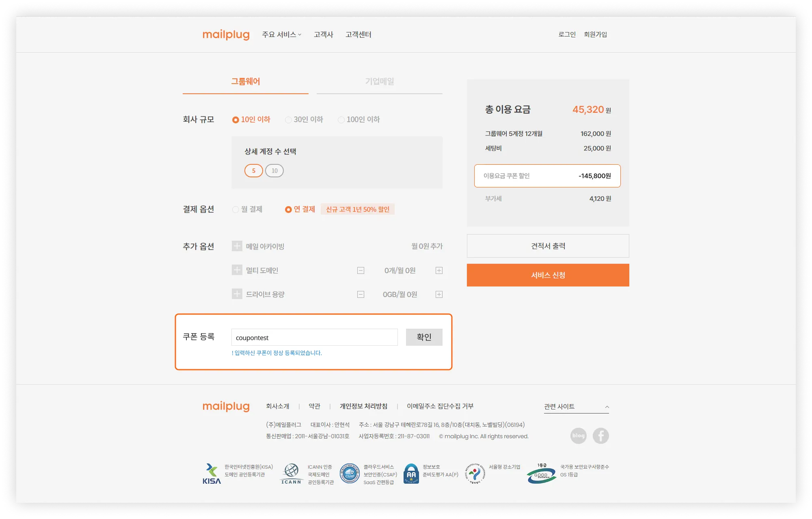The width and height of the screenshot is (812, 519).
Task: Click the KISA certification logo
Action: click(x=212, y=474)
